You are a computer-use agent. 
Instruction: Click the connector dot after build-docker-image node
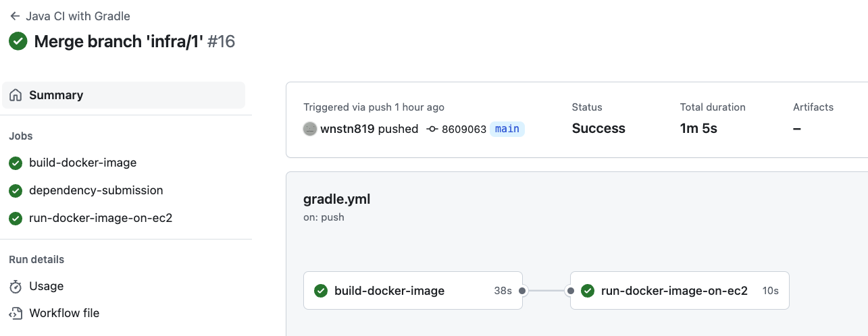pos(523,291)
